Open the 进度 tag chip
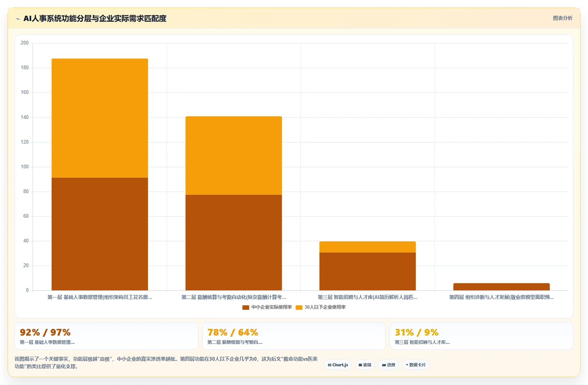 click(388, 365)
